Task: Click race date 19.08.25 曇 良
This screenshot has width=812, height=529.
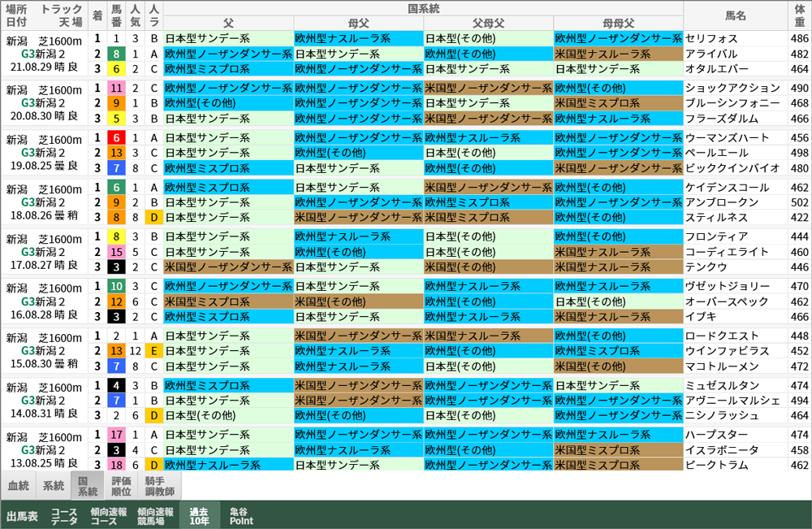Action: point(44,166)
